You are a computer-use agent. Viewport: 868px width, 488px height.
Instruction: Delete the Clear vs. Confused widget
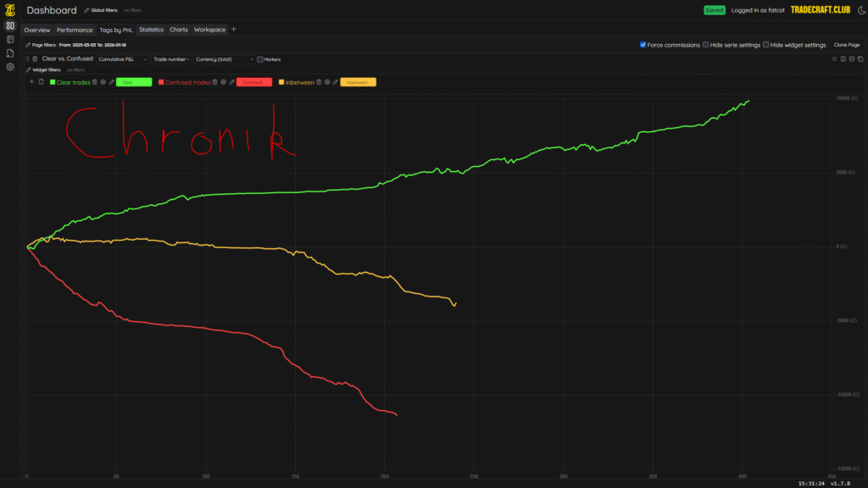click(x=35, y=59)
